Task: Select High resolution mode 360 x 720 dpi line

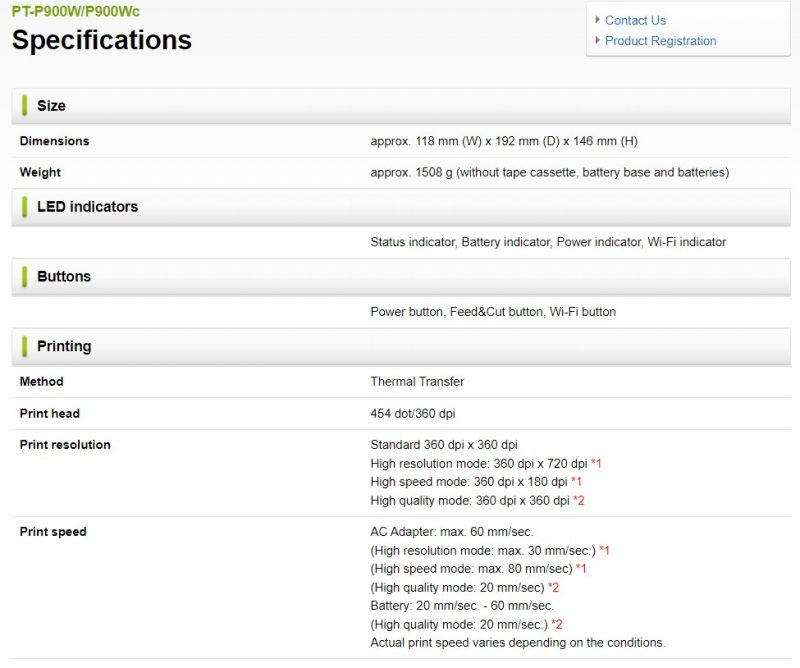Action: coord(486,464)
